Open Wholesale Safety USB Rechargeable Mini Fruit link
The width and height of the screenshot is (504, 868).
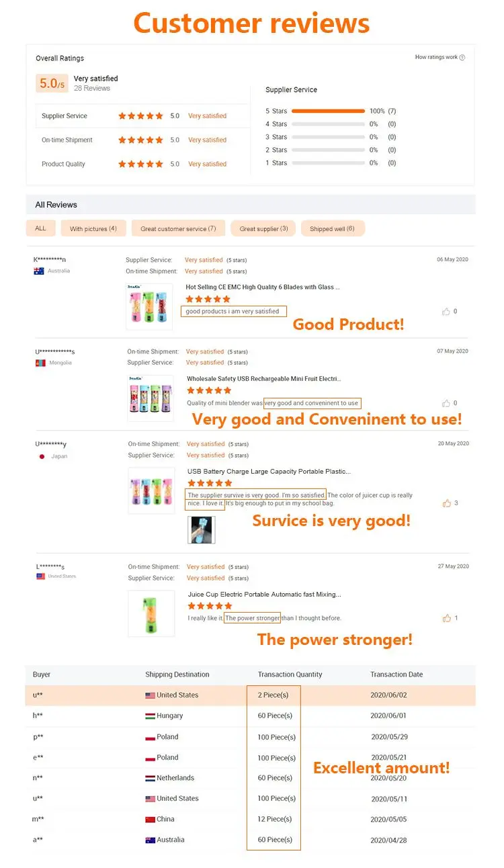coord(263,379)
